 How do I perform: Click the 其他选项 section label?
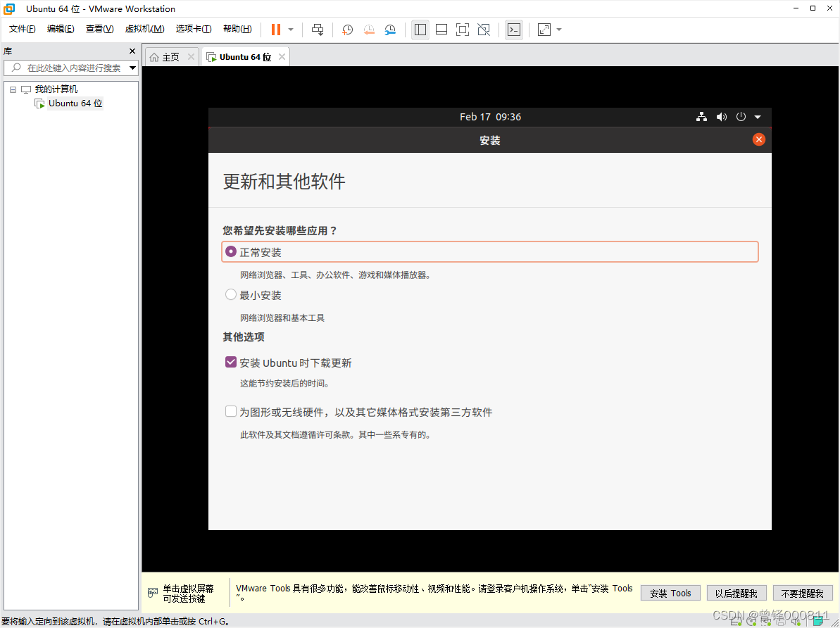(x=244, y=337)
